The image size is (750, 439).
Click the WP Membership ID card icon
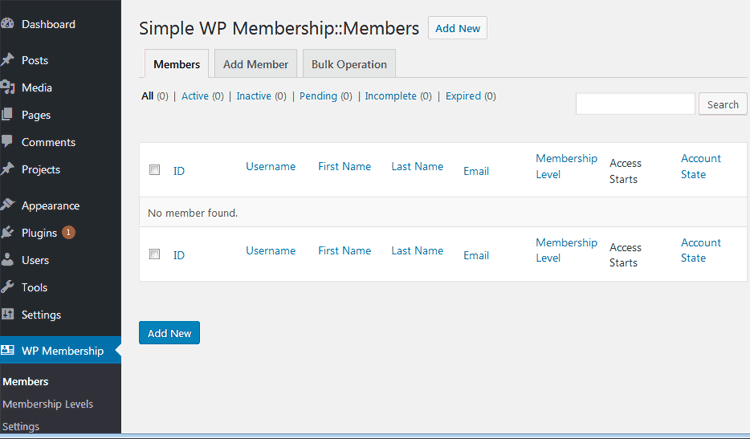(x=7, y=350)
